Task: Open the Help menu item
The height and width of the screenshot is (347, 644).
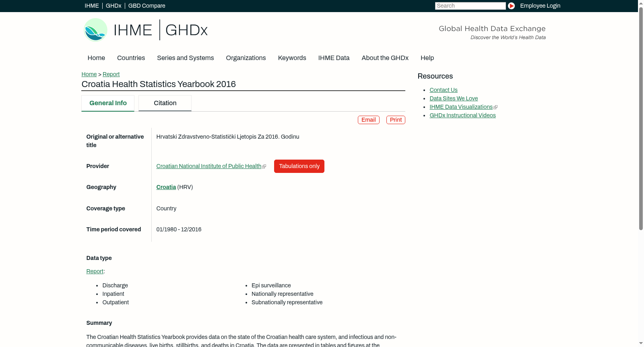Action: click(427, 58)
